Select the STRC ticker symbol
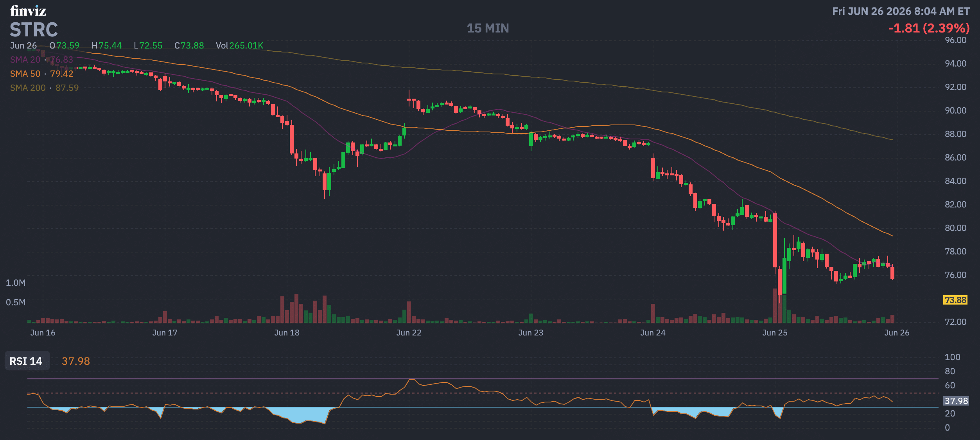The image size is (980, 440). pyautogui.click(x=34, y=30)
